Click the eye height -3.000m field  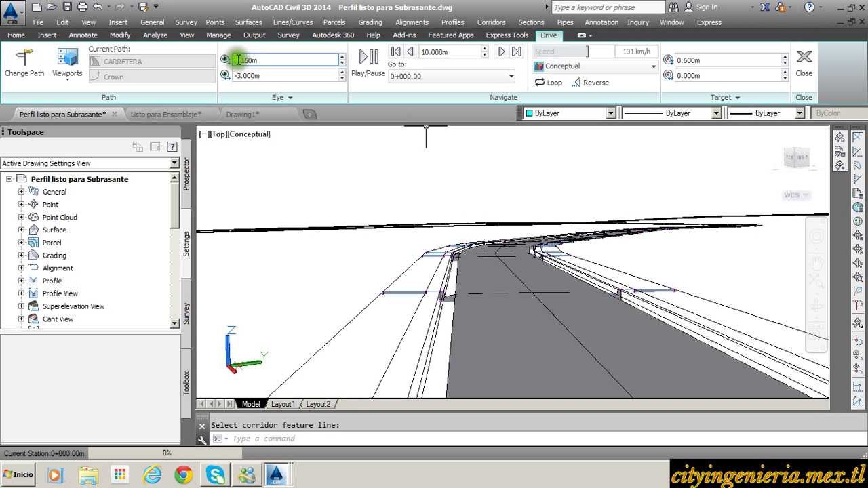point(285,76)
